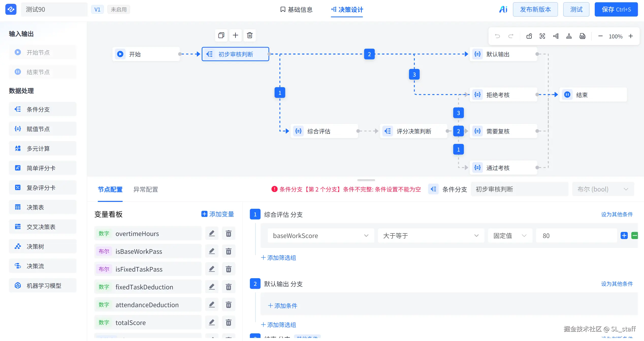The height and width of the screenshot is (341, 644).
Task: Click the redo icon in canvas toolbar
Action: tap(511, 36)
